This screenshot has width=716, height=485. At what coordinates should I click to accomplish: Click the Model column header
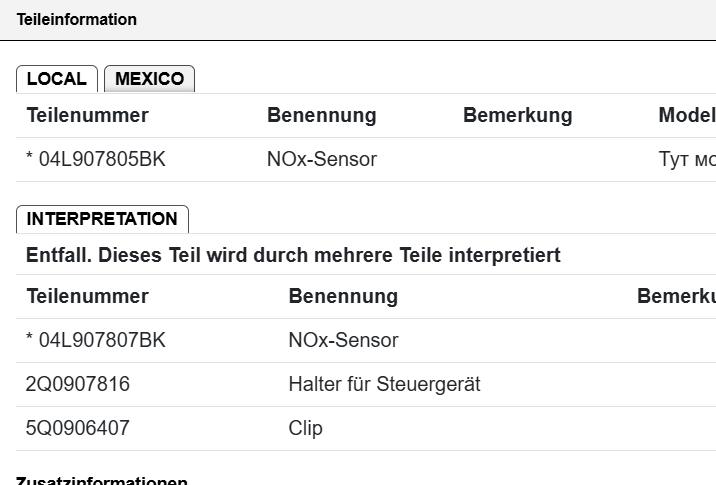[686, 115]
